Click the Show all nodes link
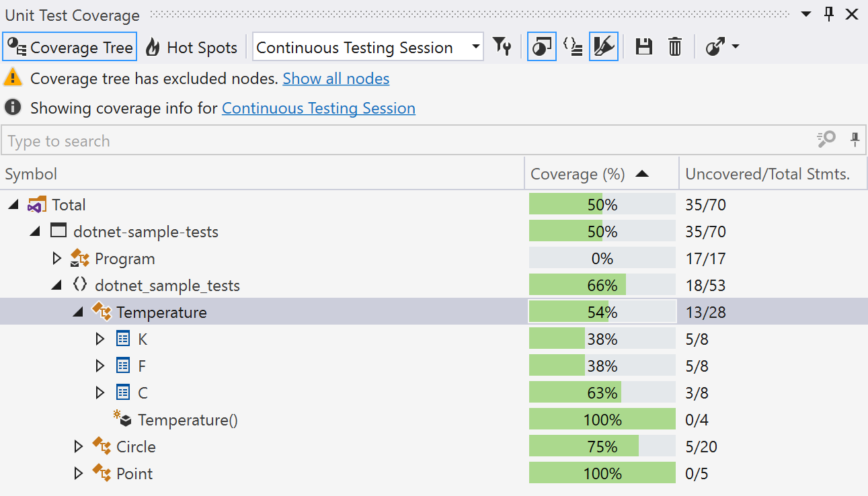Image resolution: width=868 pixels, height=496 pixels. [x=336, y=79]
